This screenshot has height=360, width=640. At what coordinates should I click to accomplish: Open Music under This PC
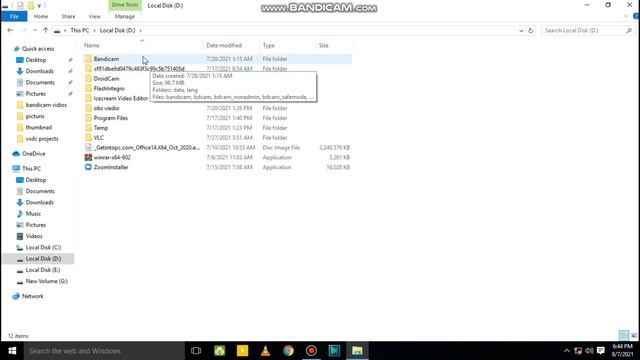(33, 213)
